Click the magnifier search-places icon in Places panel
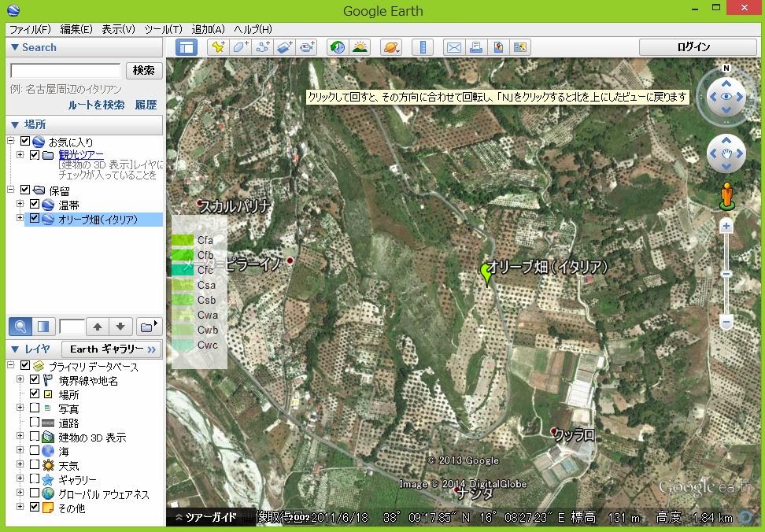 click(x=20, y=327)
